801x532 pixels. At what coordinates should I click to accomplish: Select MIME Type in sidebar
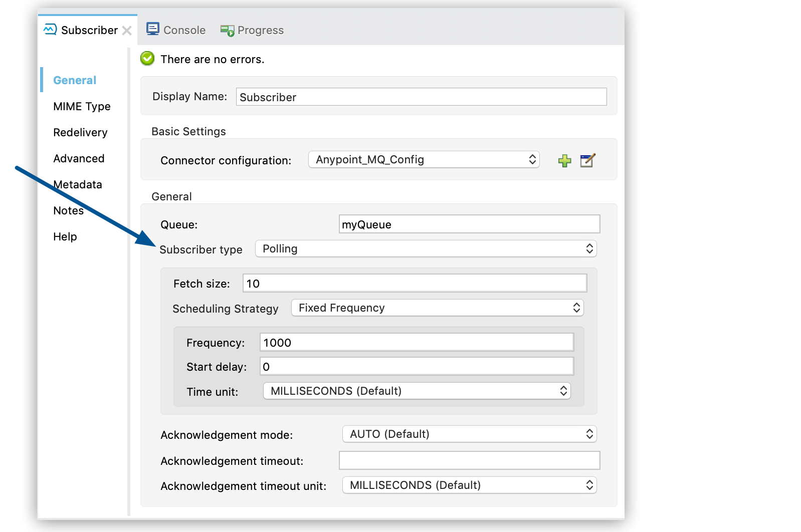(82, 107)
